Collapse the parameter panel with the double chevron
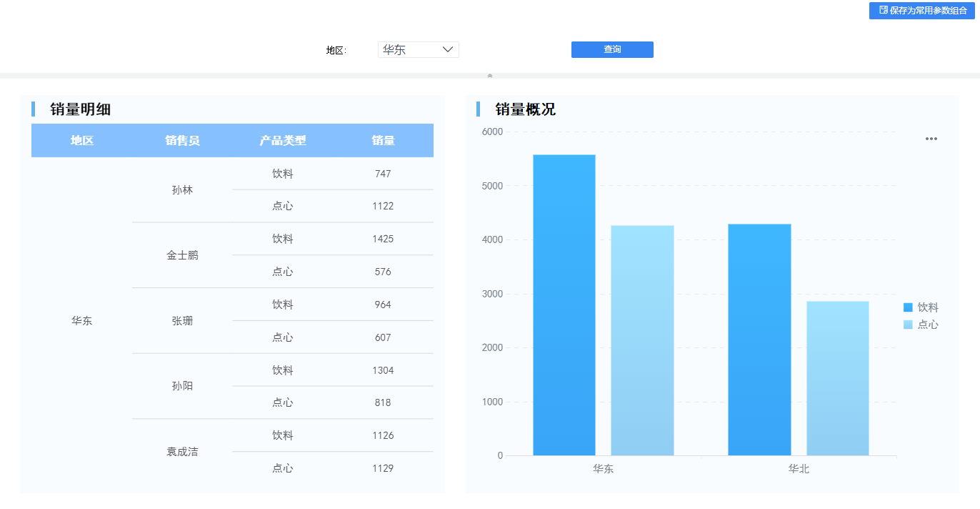The width and height of the screenshot is (980, 509). (x=490, y=75)
